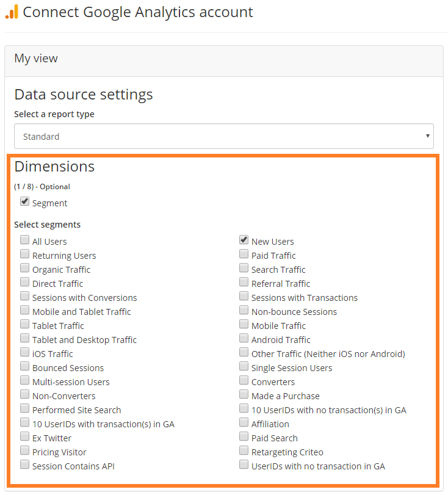Uncheck the Segment dimension checkbox
This screenshot has height=495, width=448.
click(x=24, y=201)
